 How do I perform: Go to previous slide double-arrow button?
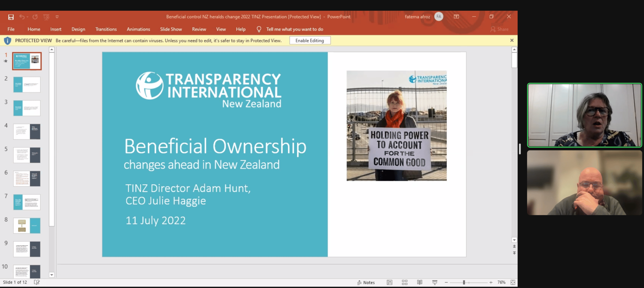(x=514, y=246)
